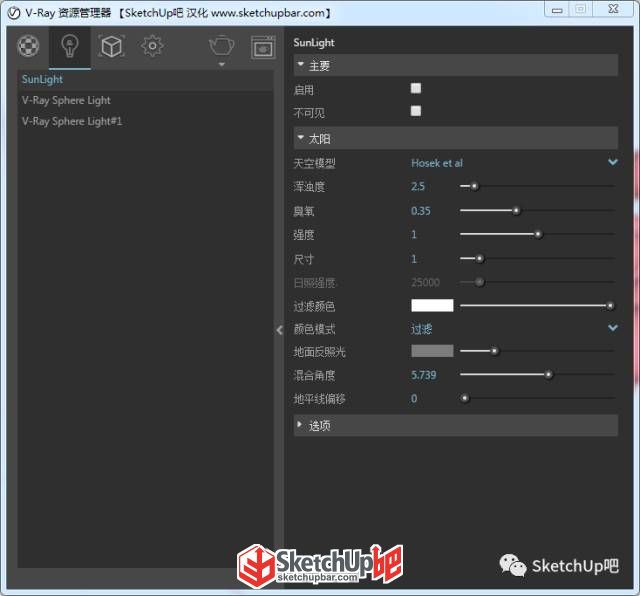Click the 过滤颜色 slider handle

point(610,306)
